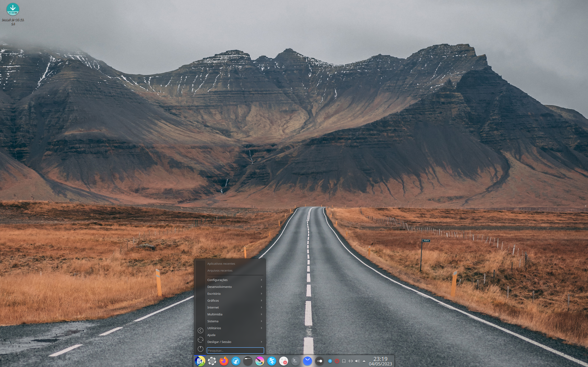Toggle the switch-style app icon in the dock
Screen dimensions: 588x367
coord(319,361)
